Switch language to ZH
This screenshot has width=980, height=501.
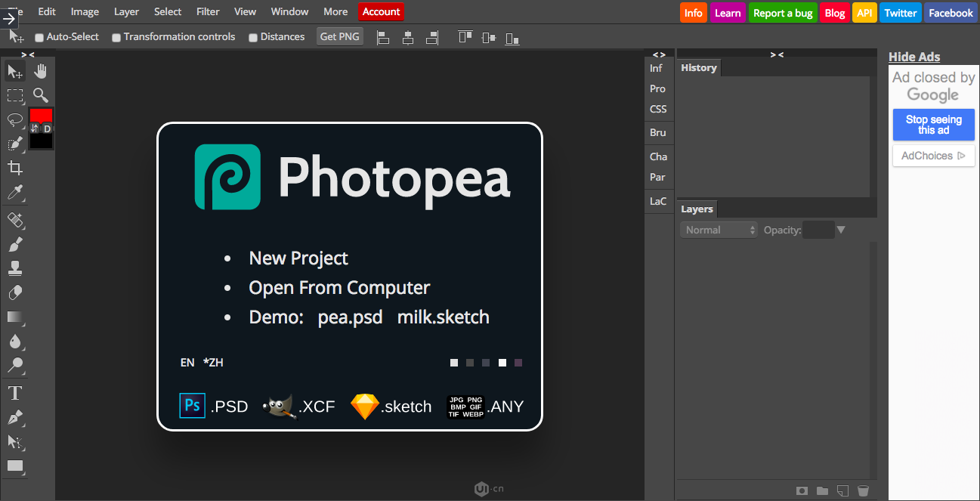[213, 363]
